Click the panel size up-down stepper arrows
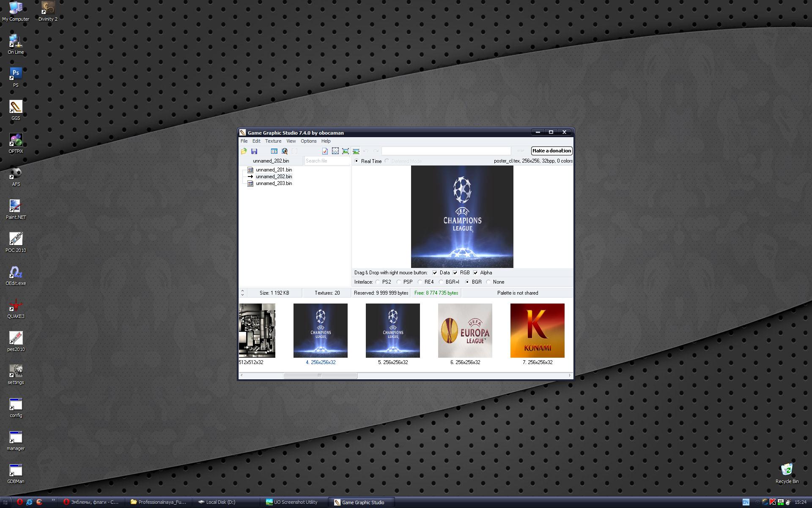 242,293
